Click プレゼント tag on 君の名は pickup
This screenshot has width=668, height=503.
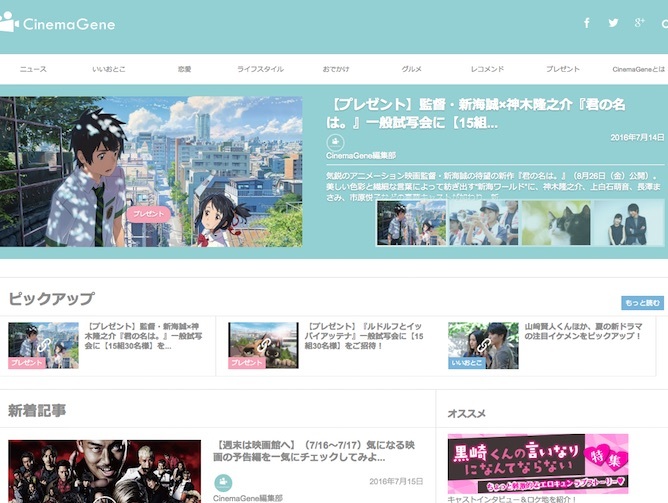(27, 363)
